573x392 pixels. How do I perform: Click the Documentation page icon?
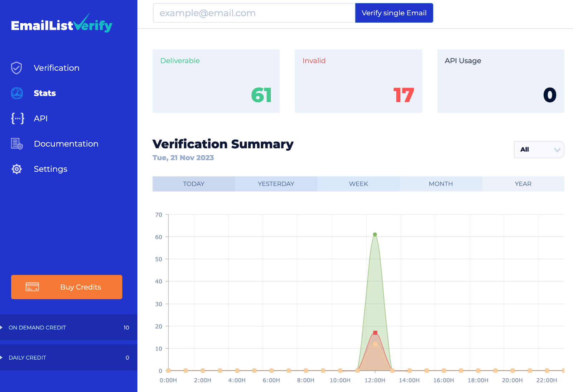coord(17,144)
